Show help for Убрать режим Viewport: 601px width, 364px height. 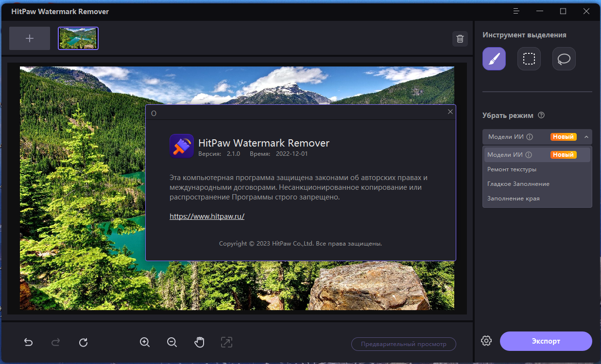[x=541, y=116]
